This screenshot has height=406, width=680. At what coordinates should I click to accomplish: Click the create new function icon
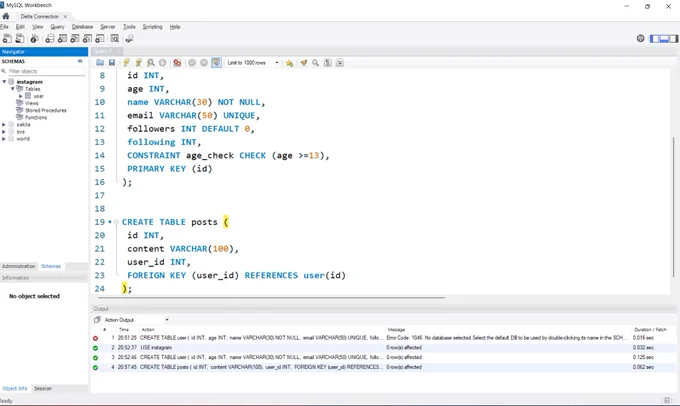pos(100,39)
